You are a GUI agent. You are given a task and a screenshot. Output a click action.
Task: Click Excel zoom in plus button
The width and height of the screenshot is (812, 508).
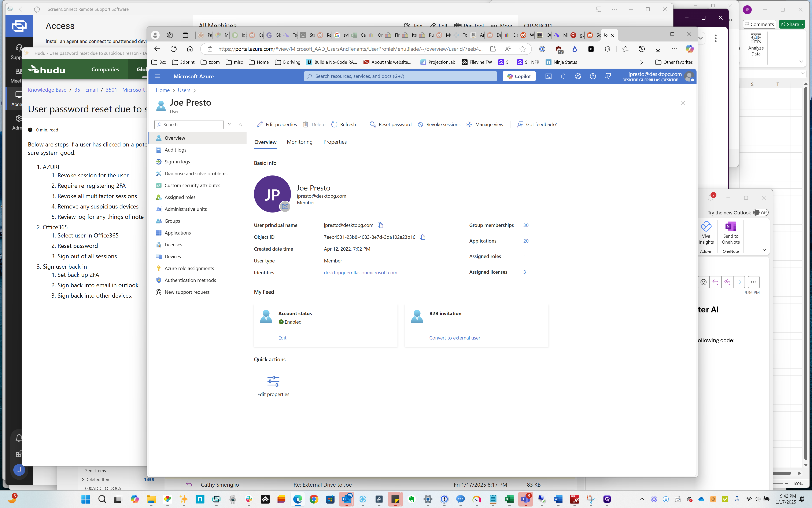[787, 483]
